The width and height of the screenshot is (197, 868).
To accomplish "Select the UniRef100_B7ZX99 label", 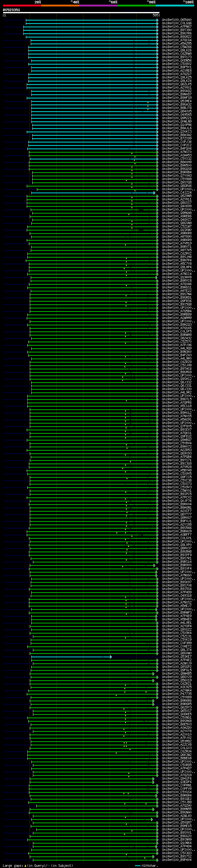I will coord(177,139).
